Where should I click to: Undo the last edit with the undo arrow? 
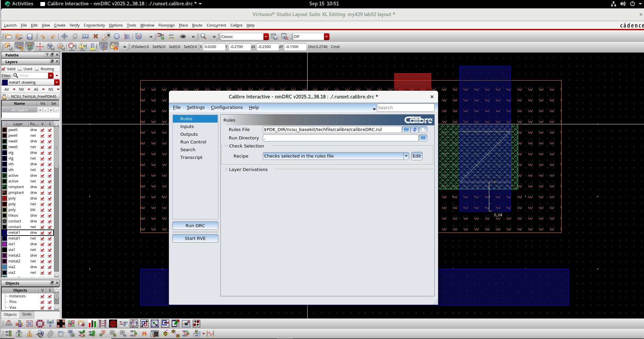tap(43, 37)
